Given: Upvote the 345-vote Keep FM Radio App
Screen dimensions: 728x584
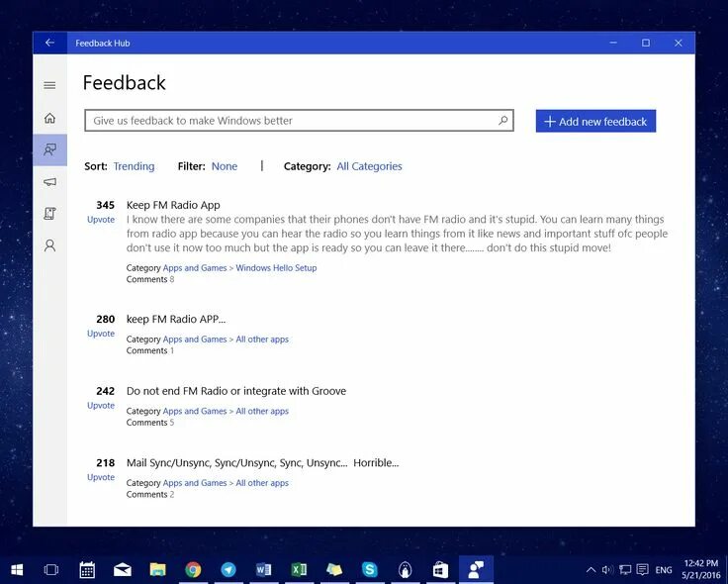Looking at the screenshot, I should coord(101,220).
